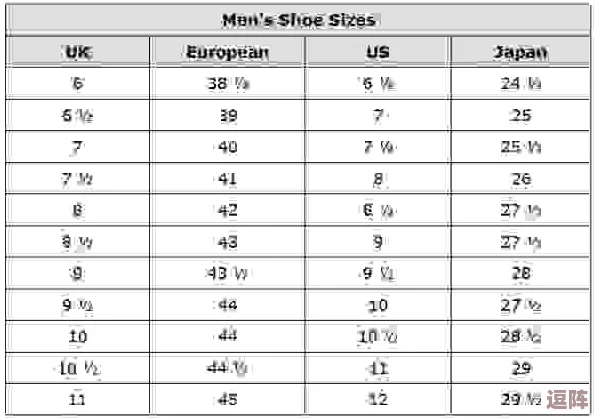Viewport: 594px width, 418px height.
Task: Click US size 10 cell
Action: click(378, 305)
